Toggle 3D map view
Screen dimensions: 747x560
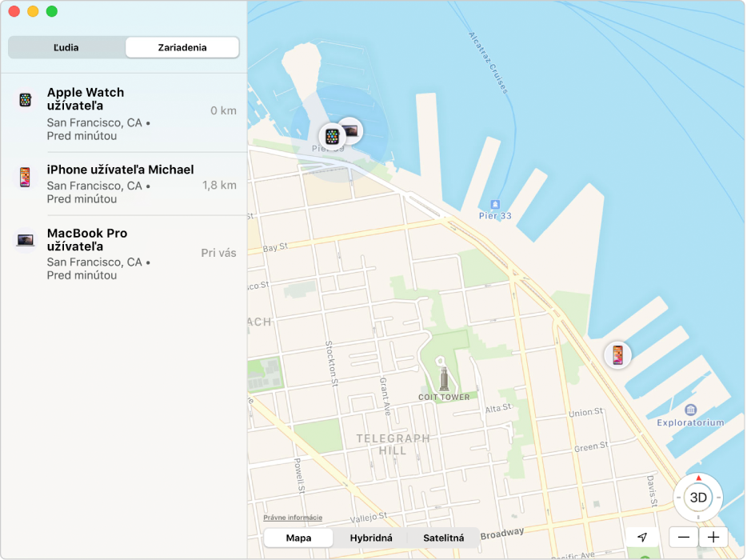click(x=698, y=498)
